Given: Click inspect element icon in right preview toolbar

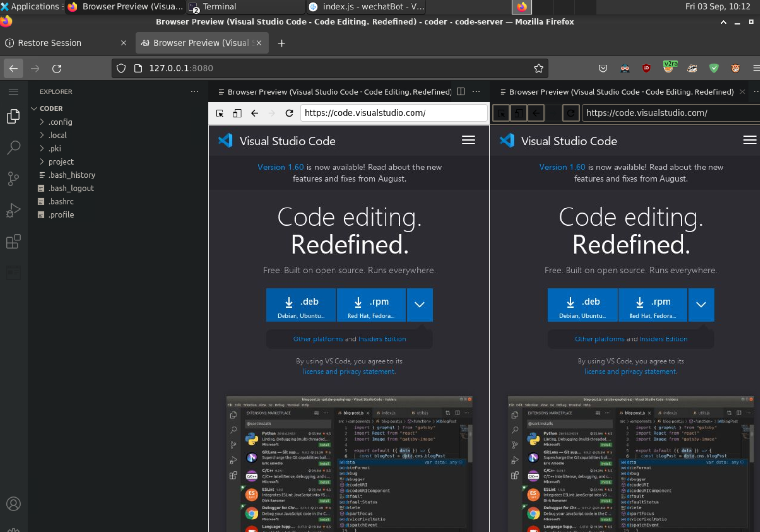Looking at the screenshot, I should point(502,113).
